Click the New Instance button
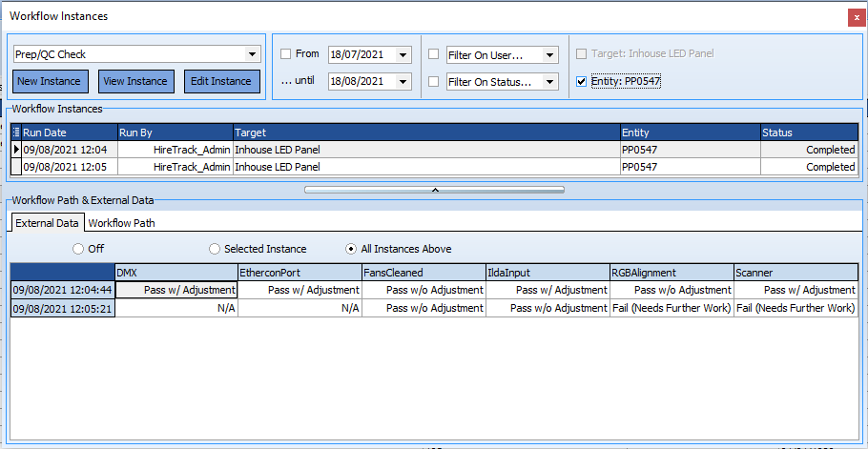The width and height of the screenshot is (868, 449). click(x=49, y=81)
